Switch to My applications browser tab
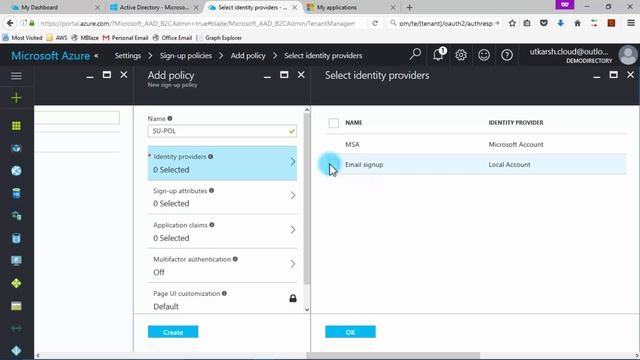Viewport: 640px width, 360px height. click(351, 7)
